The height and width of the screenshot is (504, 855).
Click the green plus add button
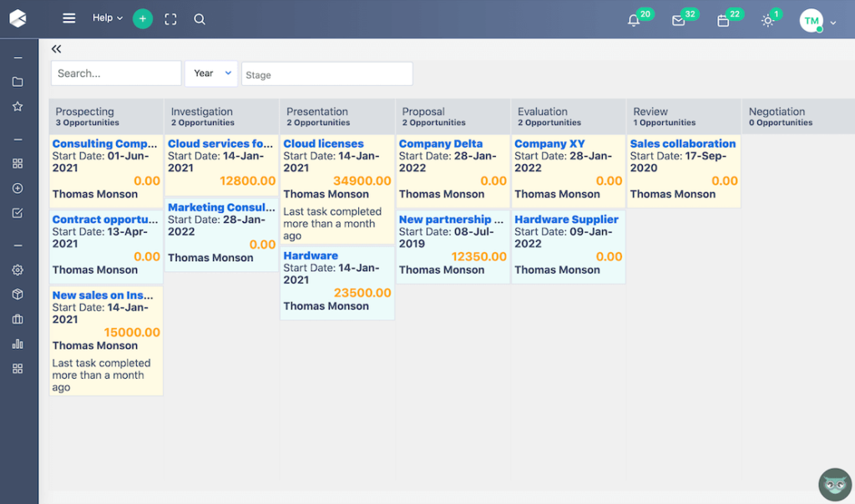pyautogui.click(x=143, y=18)
